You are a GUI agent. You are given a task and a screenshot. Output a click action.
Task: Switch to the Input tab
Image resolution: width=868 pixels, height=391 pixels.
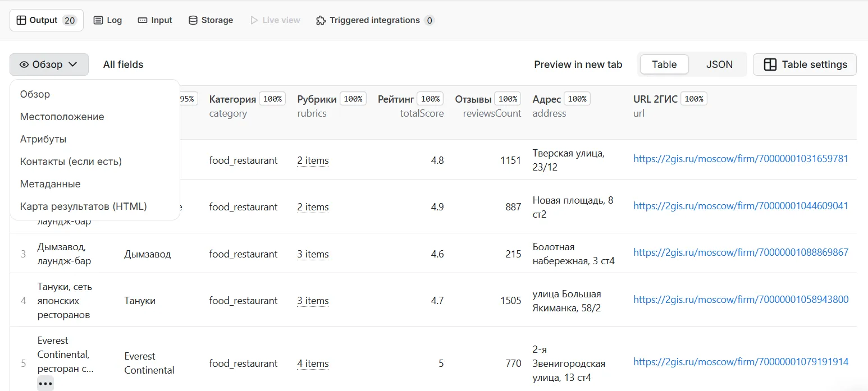(155, 20)
